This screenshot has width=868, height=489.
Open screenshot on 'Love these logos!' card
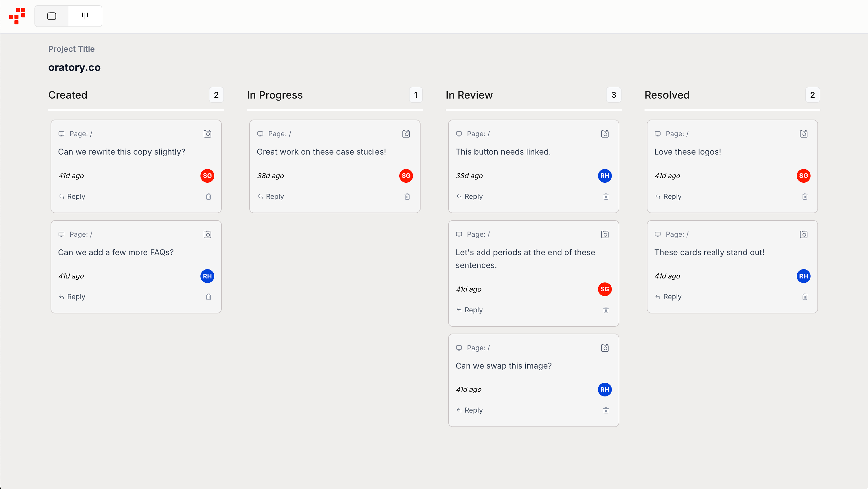pos(804,134)
